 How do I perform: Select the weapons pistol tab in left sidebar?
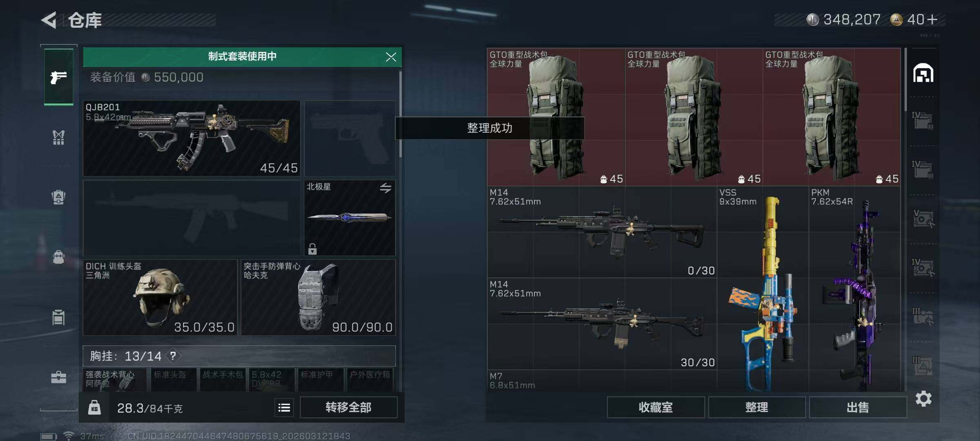pos(59,77)
